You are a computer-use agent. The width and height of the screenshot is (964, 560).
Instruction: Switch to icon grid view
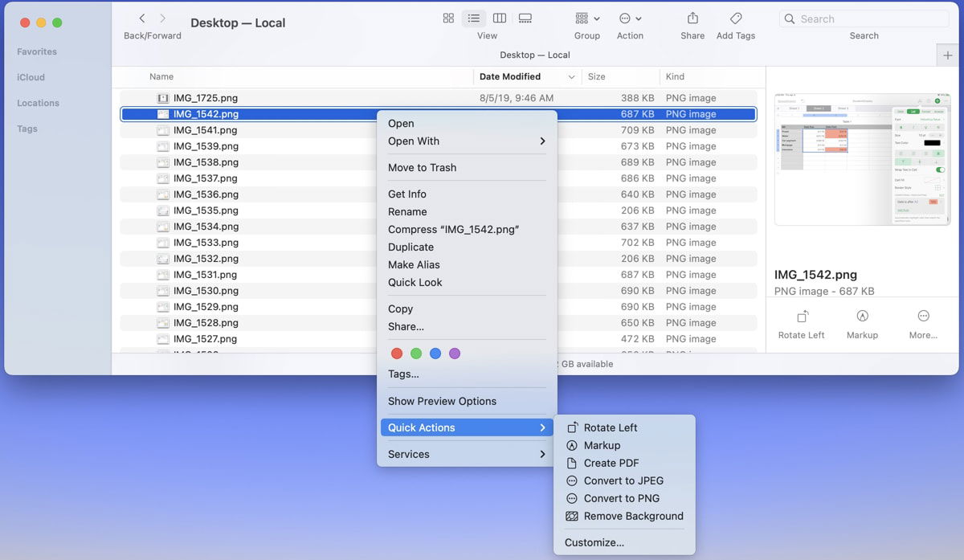(448, 18)
